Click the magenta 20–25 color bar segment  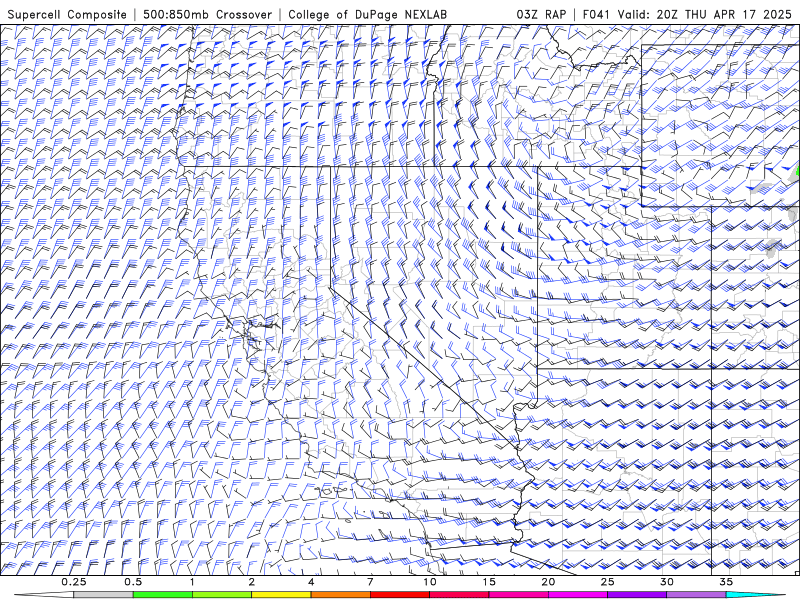pos(578,595)
